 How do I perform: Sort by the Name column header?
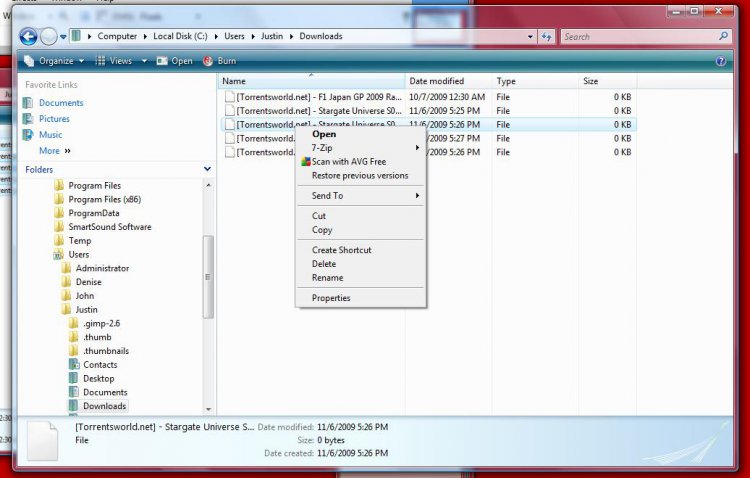click(x=311, y=81)
